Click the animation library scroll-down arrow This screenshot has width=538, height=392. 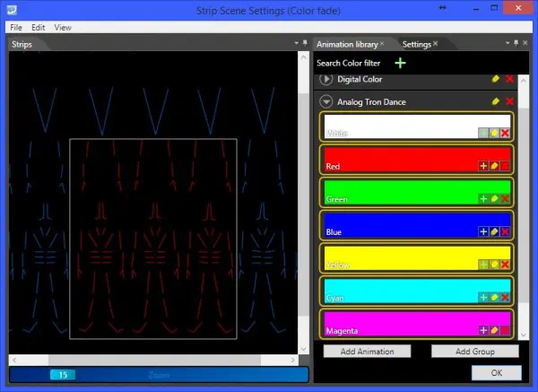(524, 335)
